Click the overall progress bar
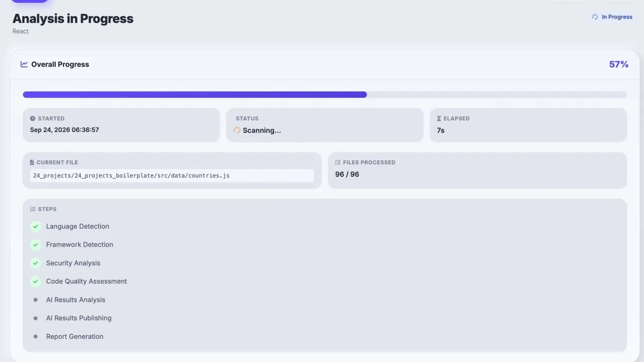Viewport: 644px width, 362px height. [x=325, y=95]
